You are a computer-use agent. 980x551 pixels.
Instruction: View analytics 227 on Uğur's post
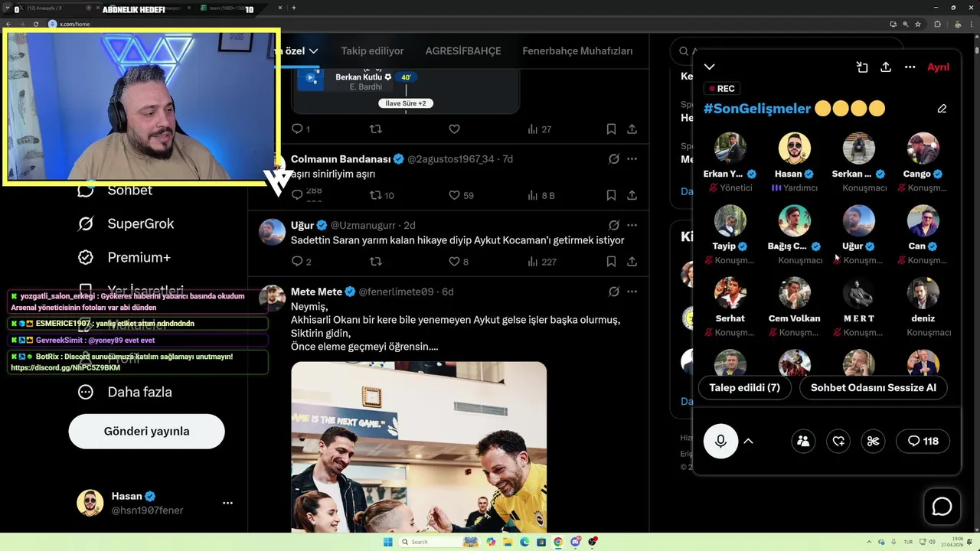pyautogui.click(x=542, y=262)
